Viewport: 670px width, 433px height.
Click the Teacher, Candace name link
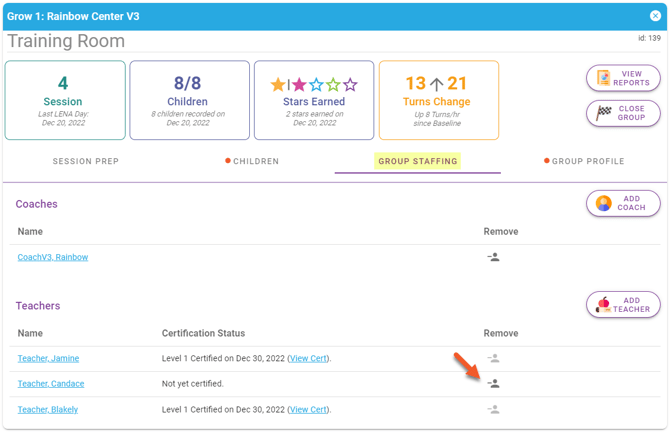pos(51,384)
